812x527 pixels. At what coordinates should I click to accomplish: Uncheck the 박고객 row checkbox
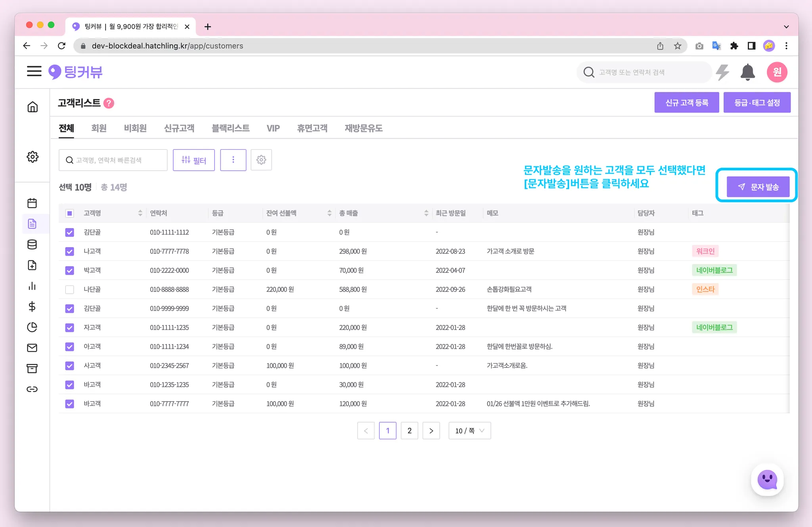tap(70, 270)
